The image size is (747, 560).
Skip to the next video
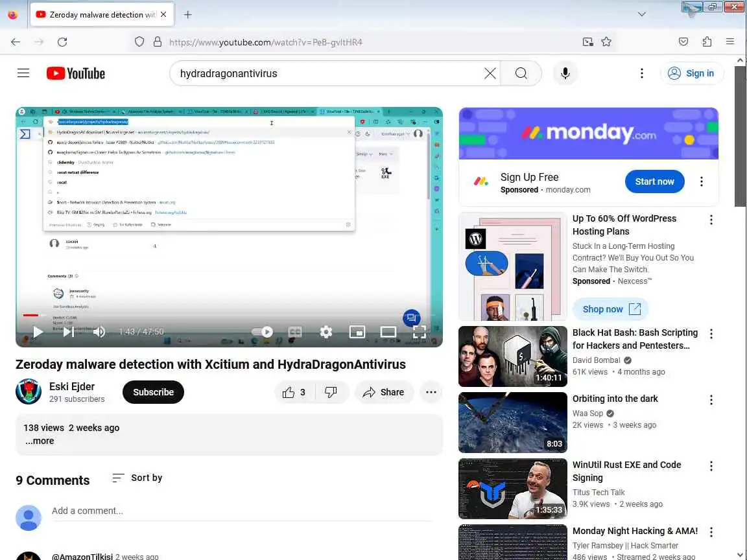(x=69, y=332)
